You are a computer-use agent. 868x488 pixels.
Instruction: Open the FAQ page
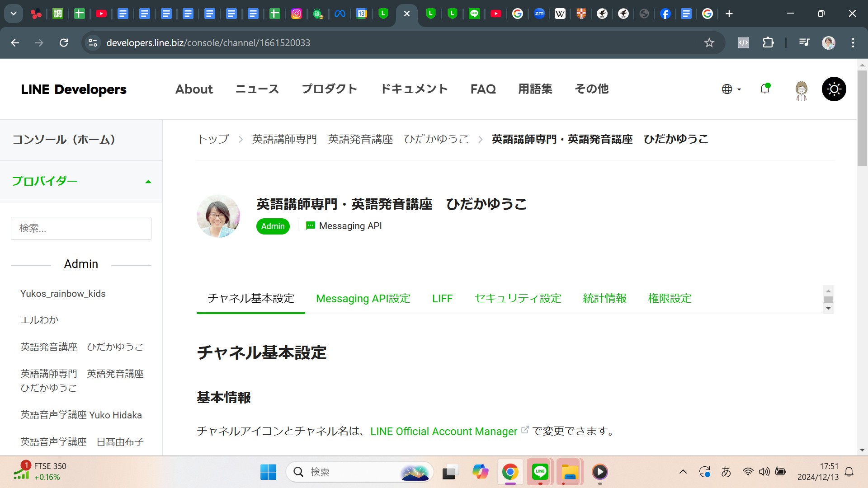(x=483, y=89)
